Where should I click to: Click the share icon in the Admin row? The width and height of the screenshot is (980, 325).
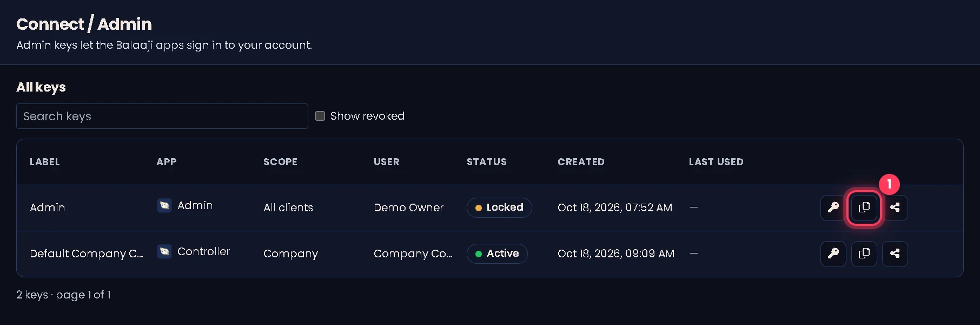click(x=895, y=207)
